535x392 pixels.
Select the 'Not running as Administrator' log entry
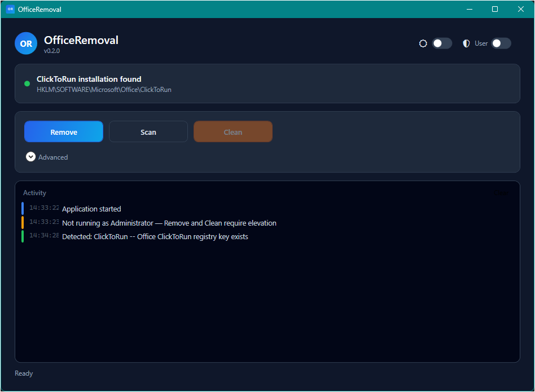pyautogui.click(x=169, y=223)
